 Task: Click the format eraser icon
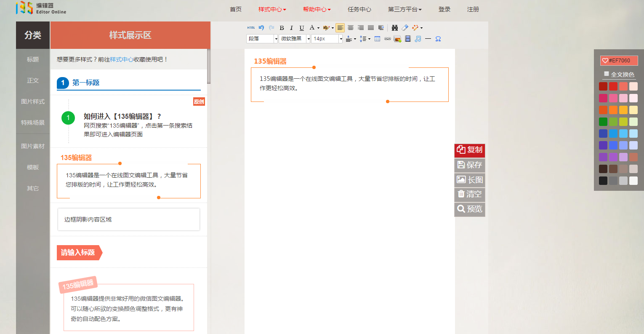(x=404, y=27)
